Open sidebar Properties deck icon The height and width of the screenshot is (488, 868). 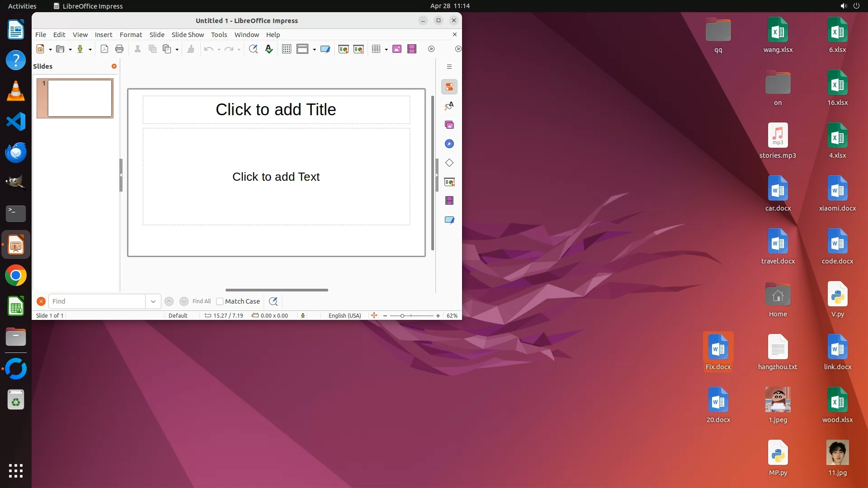(449, 87)
